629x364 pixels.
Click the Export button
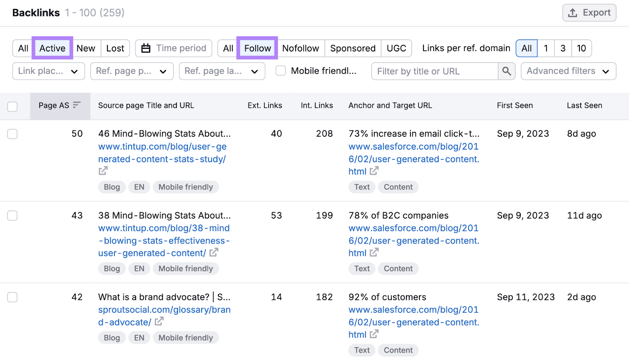(x=589, y=12)
